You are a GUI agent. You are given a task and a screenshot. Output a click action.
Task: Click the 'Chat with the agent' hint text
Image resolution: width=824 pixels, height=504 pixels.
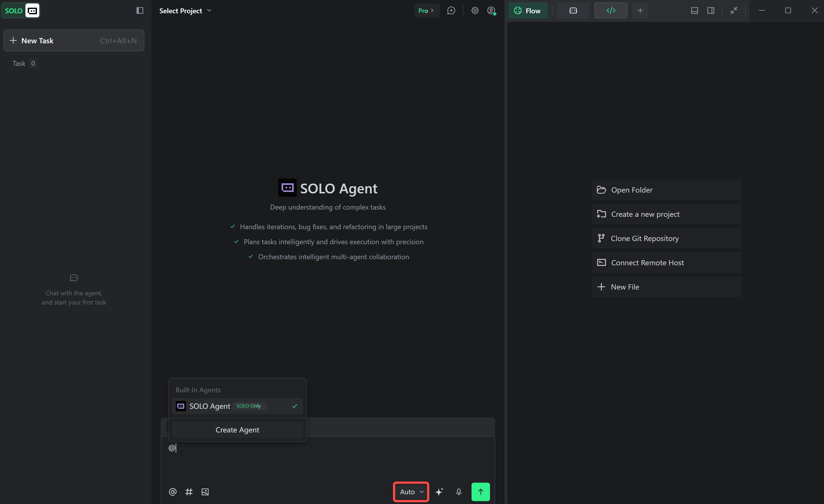point(74,297)
